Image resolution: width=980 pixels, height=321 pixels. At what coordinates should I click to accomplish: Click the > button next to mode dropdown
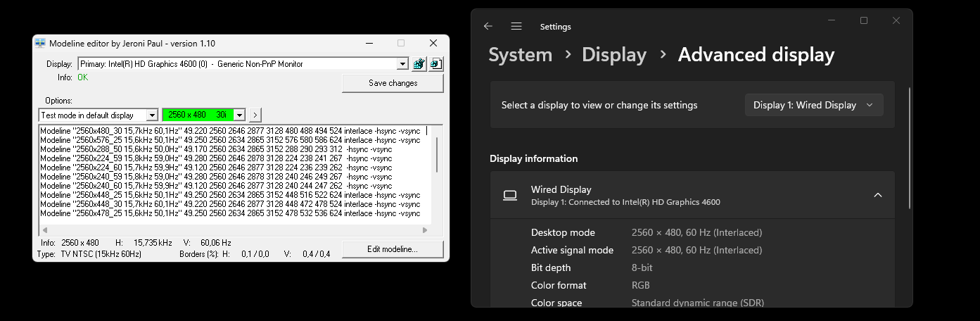[x=255, y=115]
